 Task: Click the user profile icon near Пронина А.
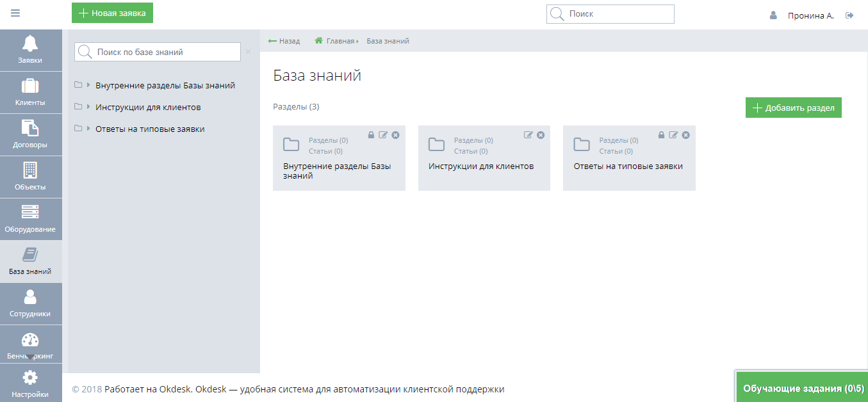click(773, 15)
